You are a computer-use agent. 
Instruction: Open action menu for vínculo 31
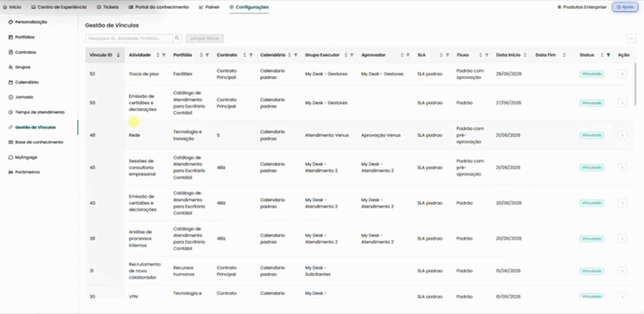622,271
